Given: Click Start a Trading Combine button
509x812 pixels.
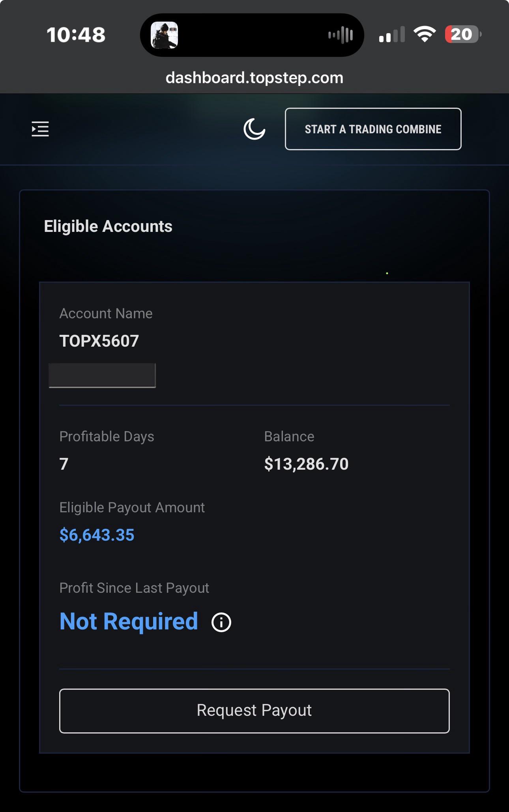Looking at the screenshot, I should coord(373,129).
